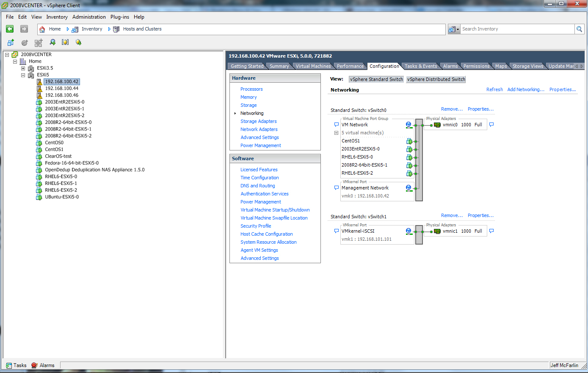Viewport: 588px width, 373px height.
Task: Click the third toolbar icon with plus sign
Action: 39,42
